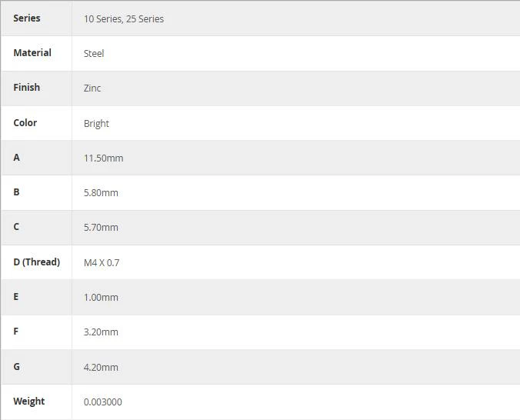Click the Finish row label

click(26, 87)
